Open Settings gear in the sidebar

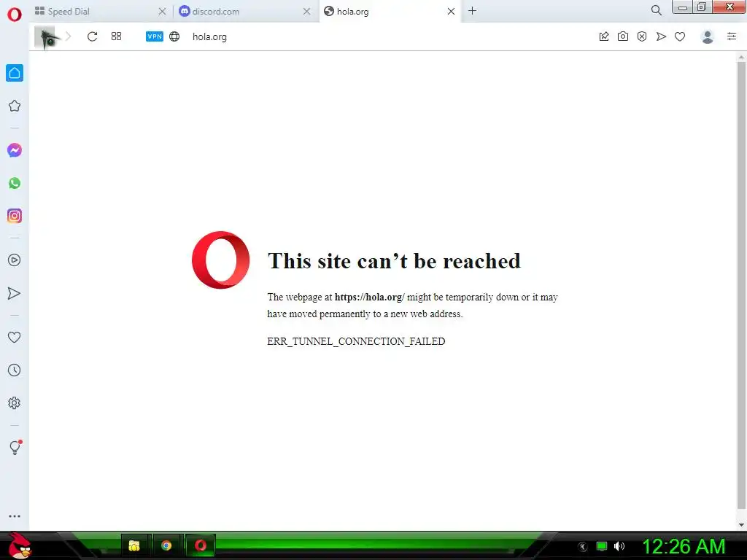(x=15, y=402)
